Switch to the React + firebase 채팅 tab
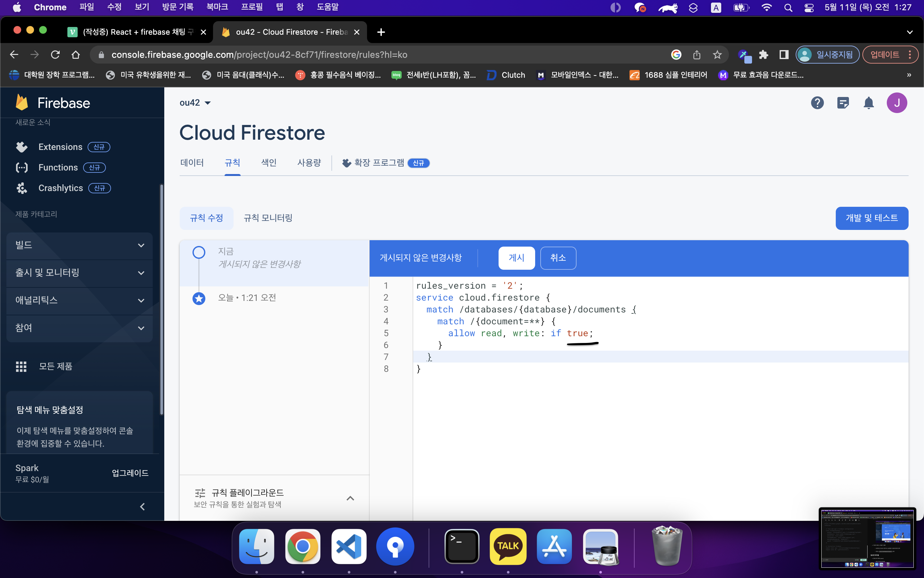 click(x=137, y=32)
